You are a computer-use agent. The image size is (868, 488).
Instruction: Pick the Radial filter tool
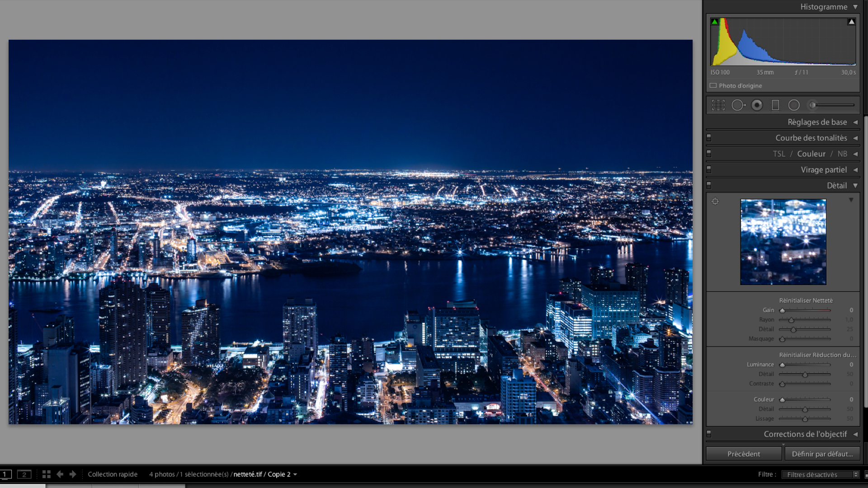(794, 105)
